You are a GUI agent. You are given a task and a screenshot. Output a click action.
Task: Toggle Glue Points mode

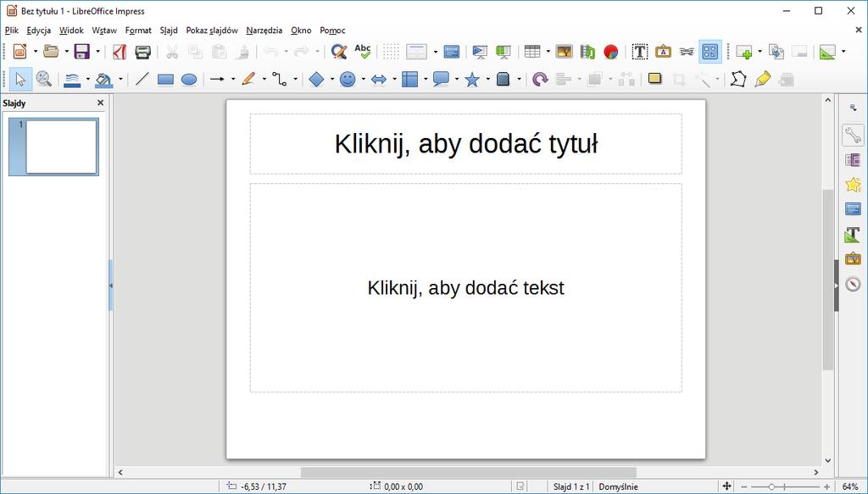[763, 80]
